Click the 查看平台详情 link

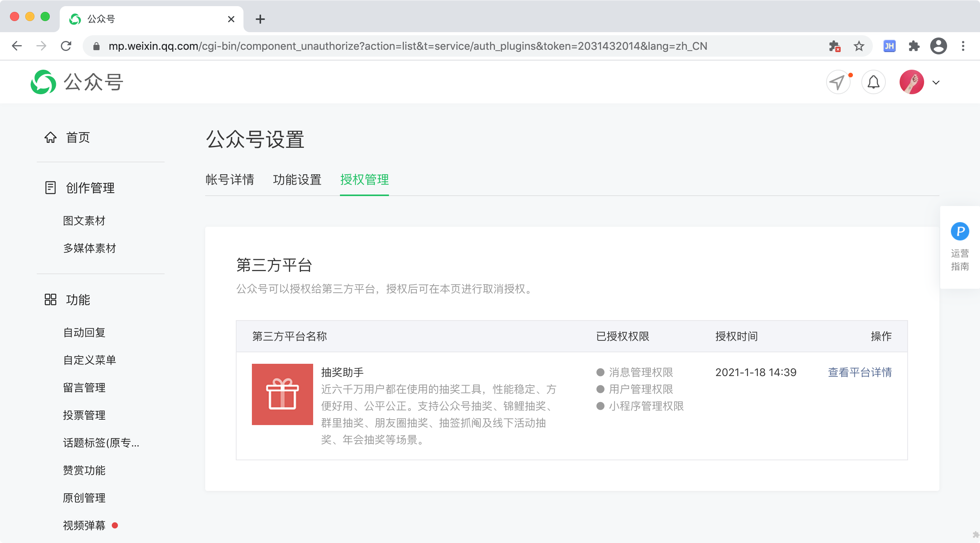coord(860,372)
